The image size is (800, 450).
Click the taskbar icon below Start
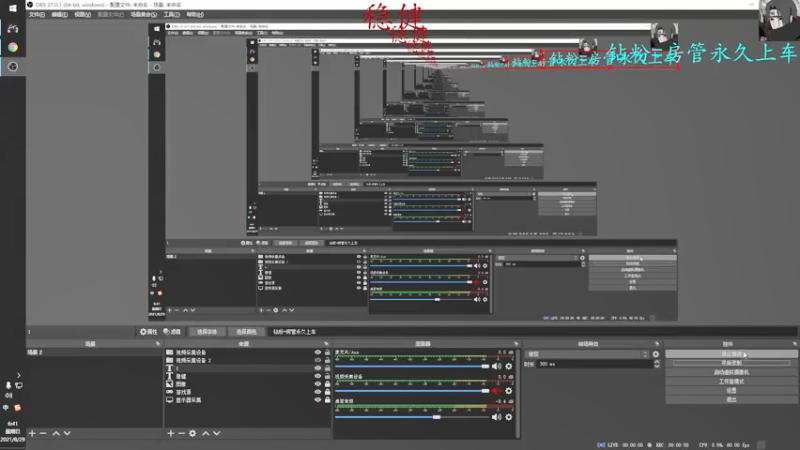13,29
